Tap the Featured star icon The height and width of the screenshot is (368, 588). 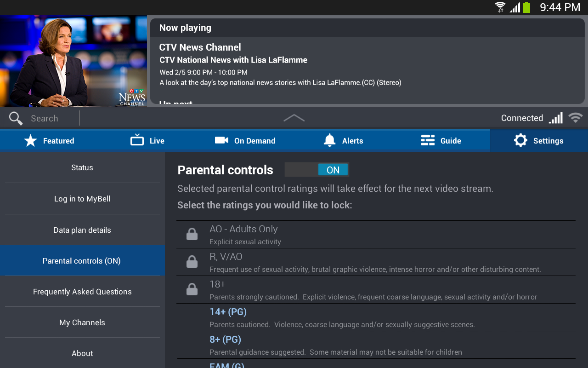[x=30, y=141]
